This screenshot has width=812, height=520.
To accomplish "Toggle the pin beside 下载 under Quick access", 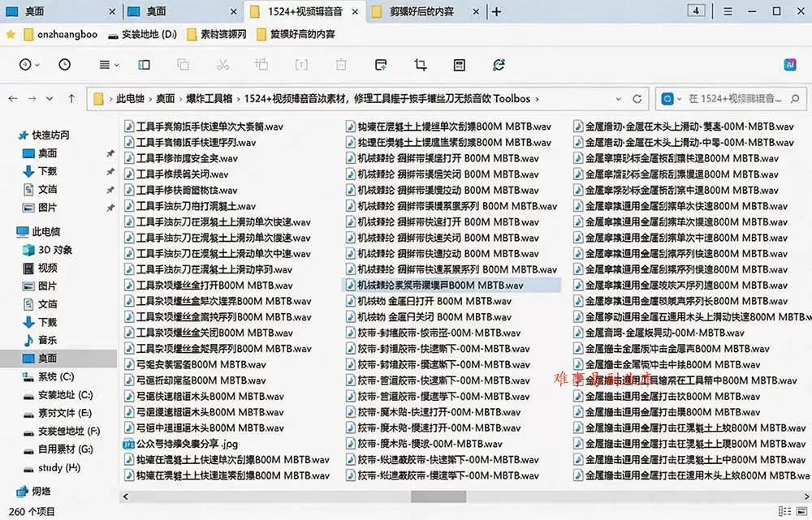I will click(110, 171).
